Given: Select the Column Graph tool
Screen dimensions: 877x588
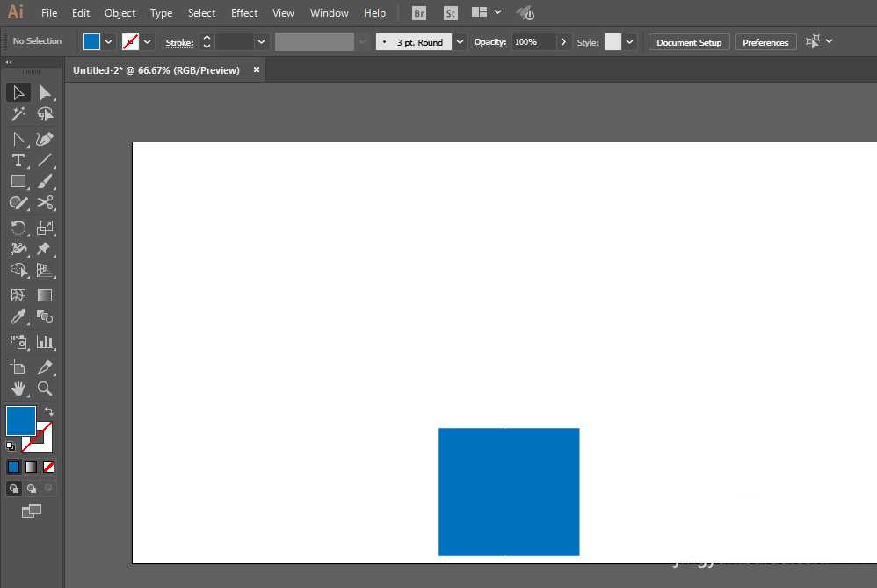Looking at the screenshot, I should 45,342.
